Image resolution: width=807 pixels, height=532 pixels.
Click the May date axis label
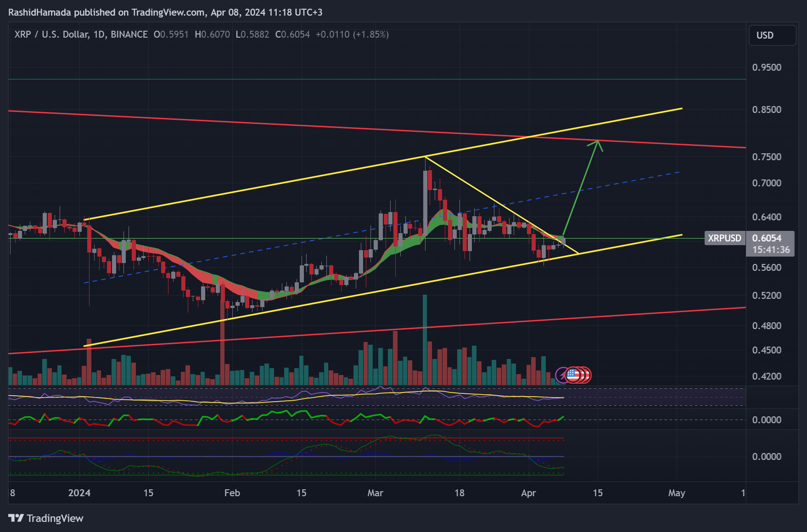click(x=677, y=493)
